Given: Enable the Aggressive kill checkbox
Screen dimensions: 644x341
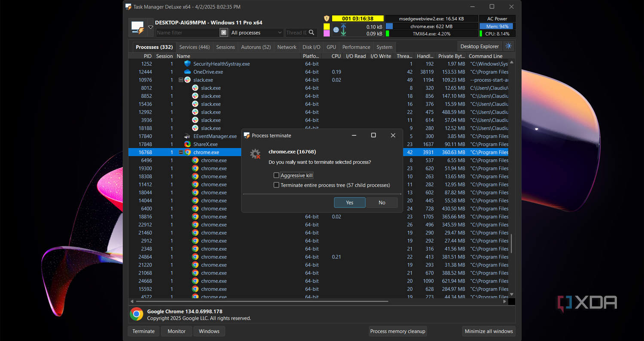Looking at the screenshot, I should (276, 175).
